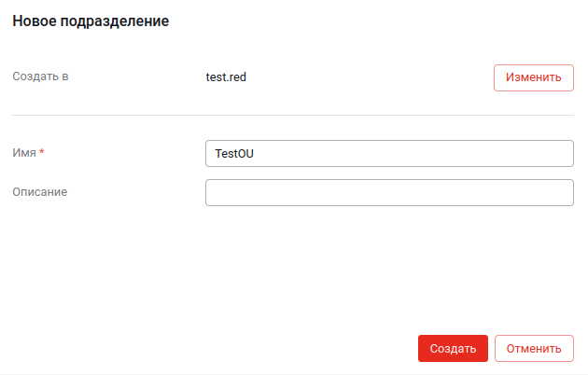Image resolution: width=588 pixels, height=375 pixels.
Task: Click the red required asterisk by Имя
Action: (42, 152)
